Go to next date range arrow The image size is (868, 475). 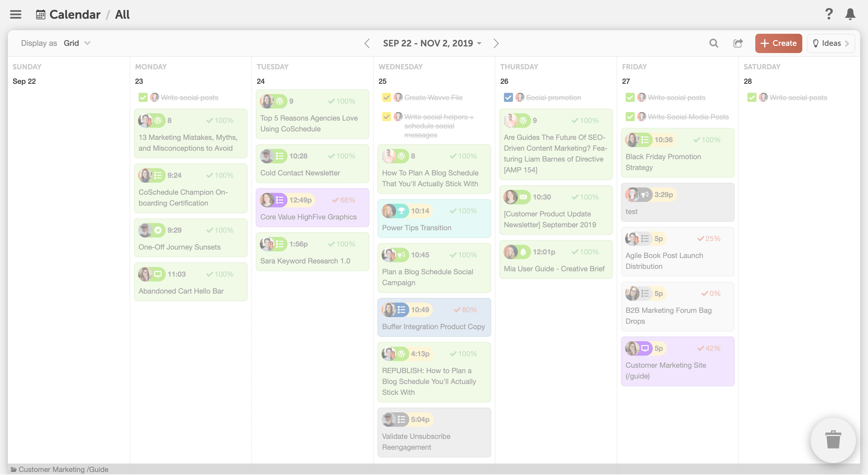pos(496,43)
